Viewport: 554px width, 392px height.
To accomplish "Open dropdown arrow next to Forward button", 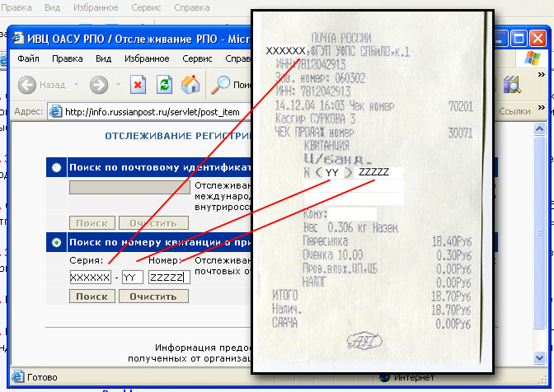I will coord(119,85).
